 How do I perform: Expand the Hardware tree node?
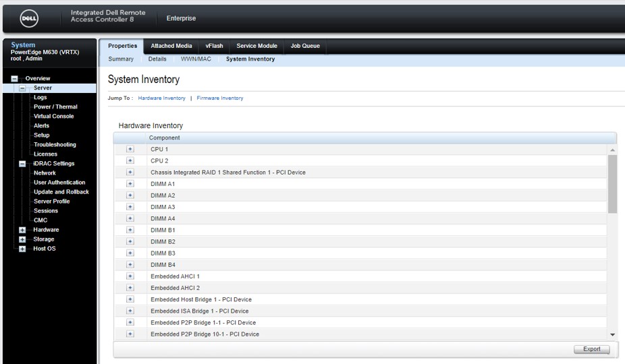[x=22, y=230]
